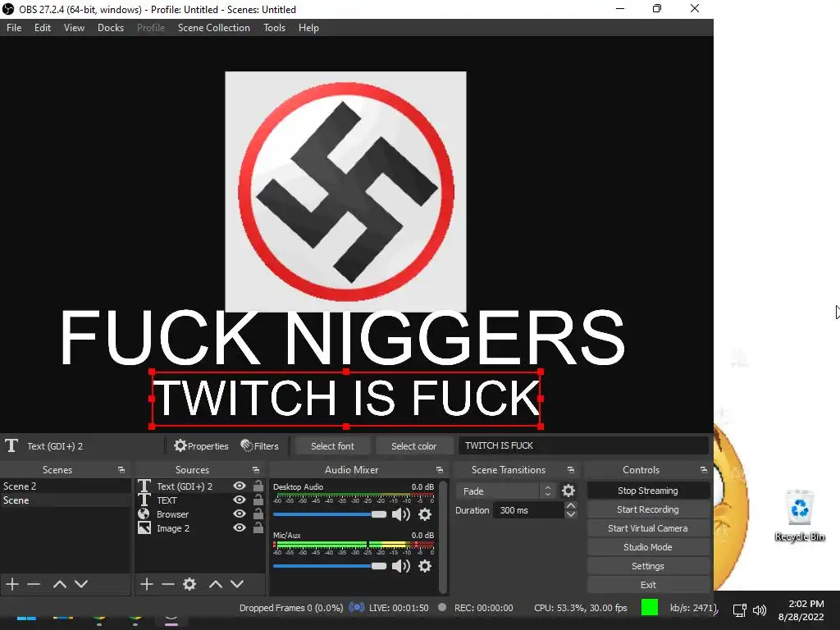The image size is (840, 630).
Task: Open Desktop Audio settings gear
Action: 425,514
